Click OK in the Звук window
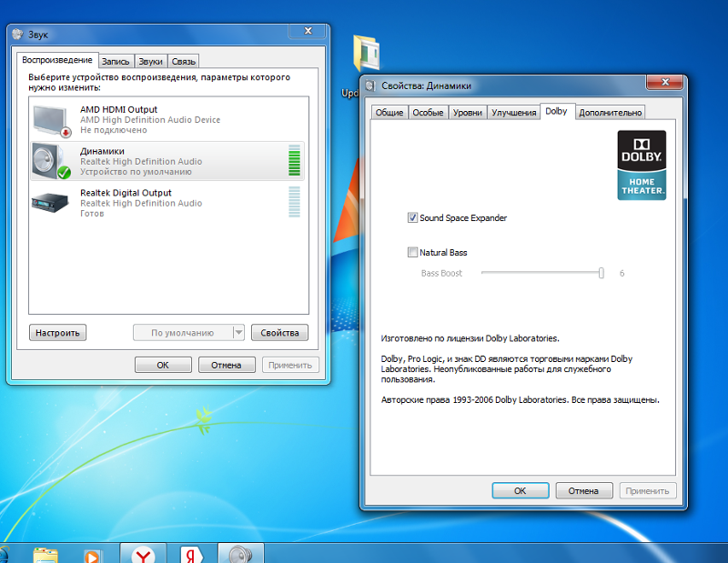 click(163, 365)
